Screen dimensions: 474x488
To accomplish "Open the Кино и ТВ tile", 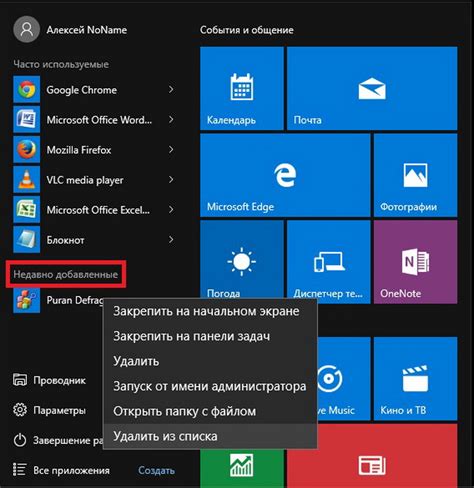I will [x=415, y=378].
